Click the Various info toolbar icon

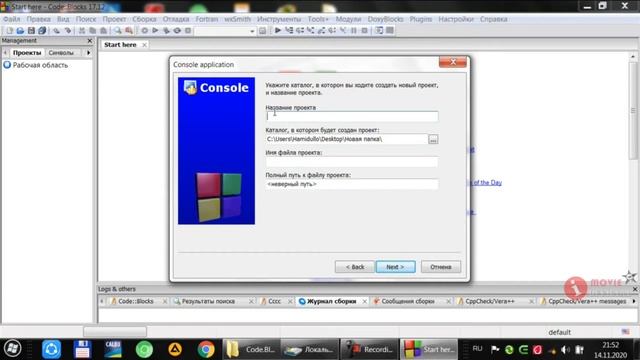click(x=390, y=31)
